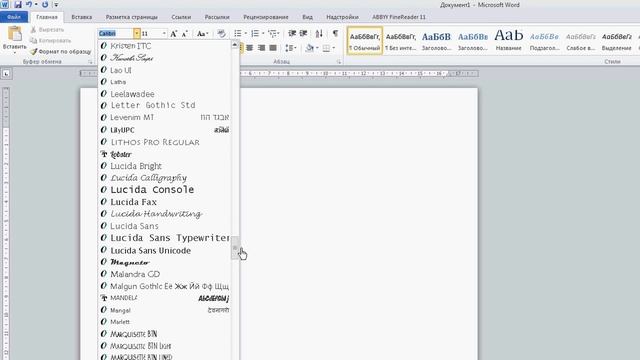640x360 pixels.
Task: Click the Increase Indent icon
Action: pyautogui.click(x=303, y=33)
